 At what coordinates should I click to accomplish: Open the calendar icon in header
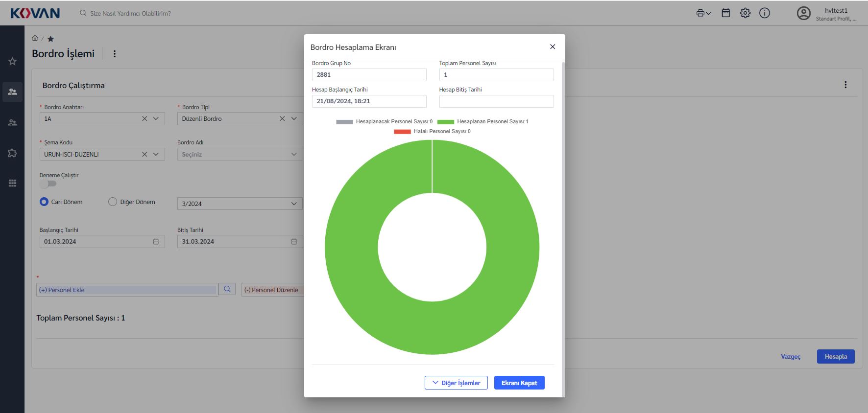pos(726,13)
